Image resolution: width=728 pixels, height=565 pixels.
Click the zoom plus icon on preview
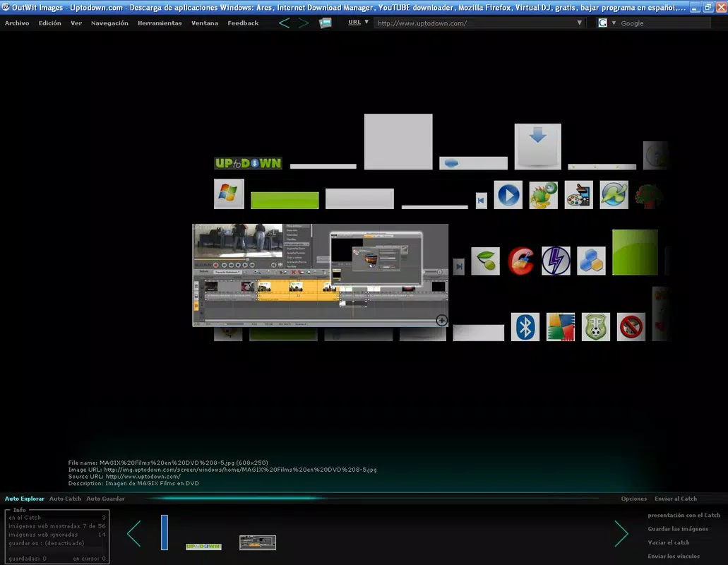tap(441, 320)
